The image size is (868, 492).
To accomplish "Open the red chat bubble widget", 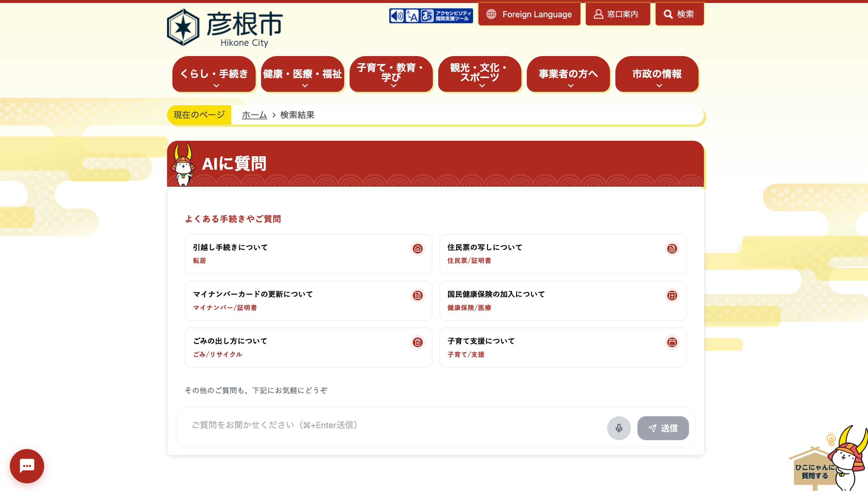I will pyautogui.click(x=27, y=466).
